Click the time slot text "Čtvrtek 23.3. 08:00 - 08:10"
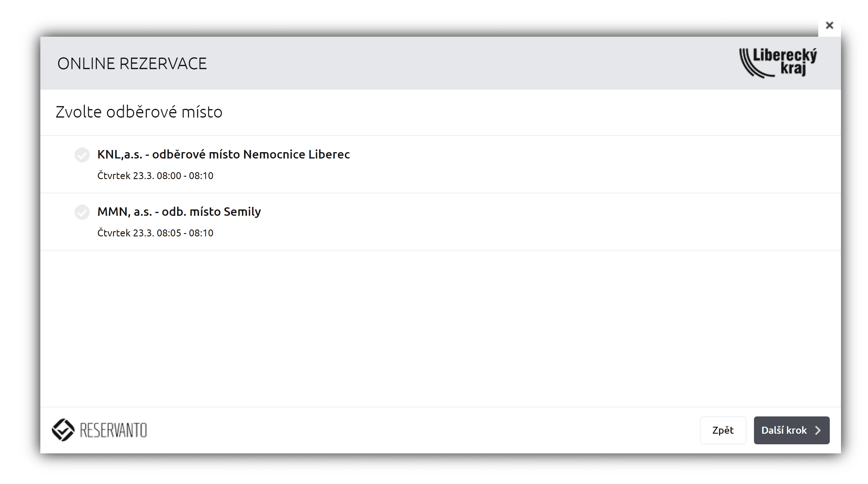 [155, 175]
